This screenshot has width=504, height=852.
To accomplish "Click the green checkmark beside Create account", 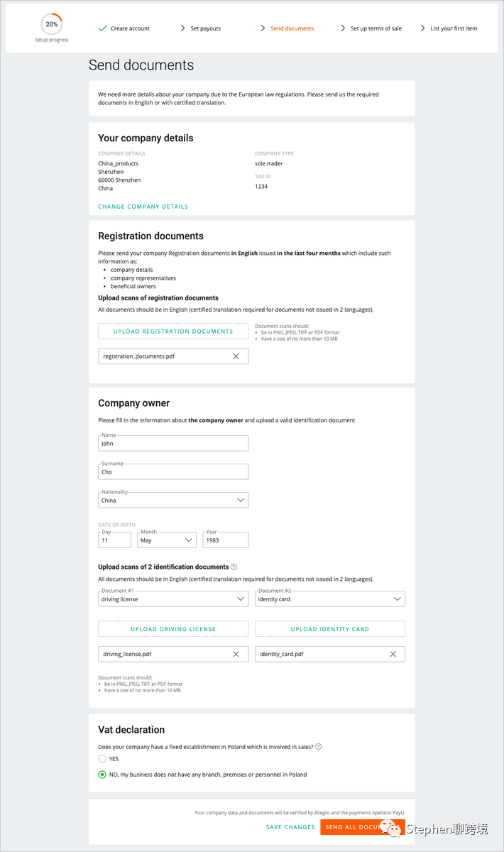I will click(103, 28).
